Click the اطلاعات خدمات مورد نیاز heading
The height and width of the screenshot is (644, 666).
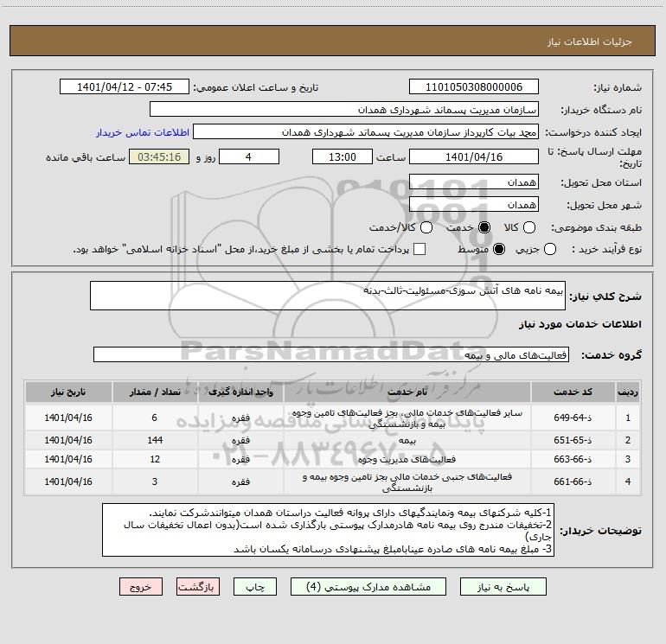[x=580, y=324]
